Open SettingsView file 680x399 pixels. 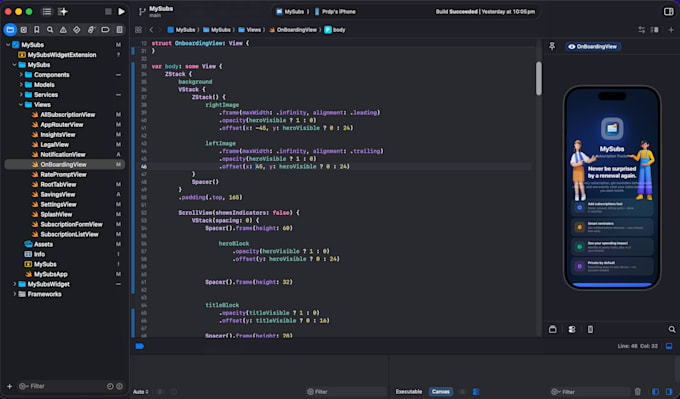pos(58,204)
